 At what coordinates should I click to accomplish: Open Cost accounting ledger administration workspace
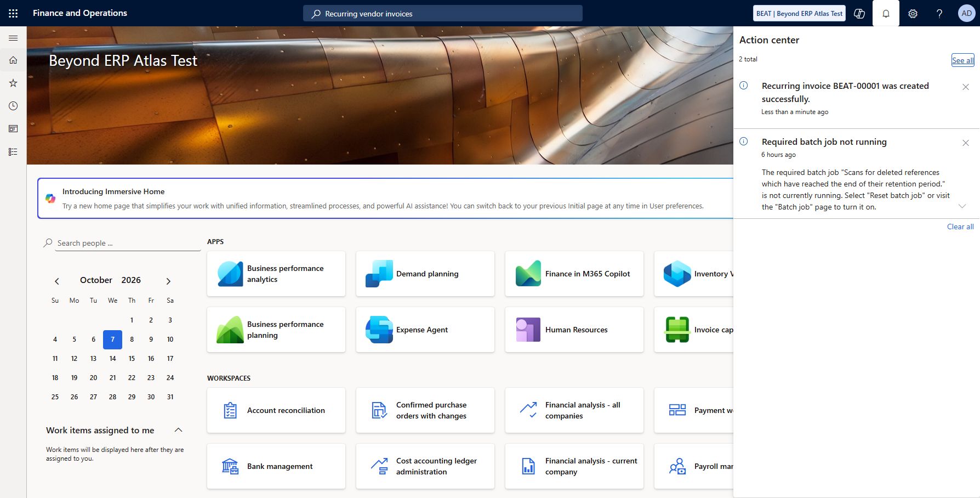(x=425, y=466)
